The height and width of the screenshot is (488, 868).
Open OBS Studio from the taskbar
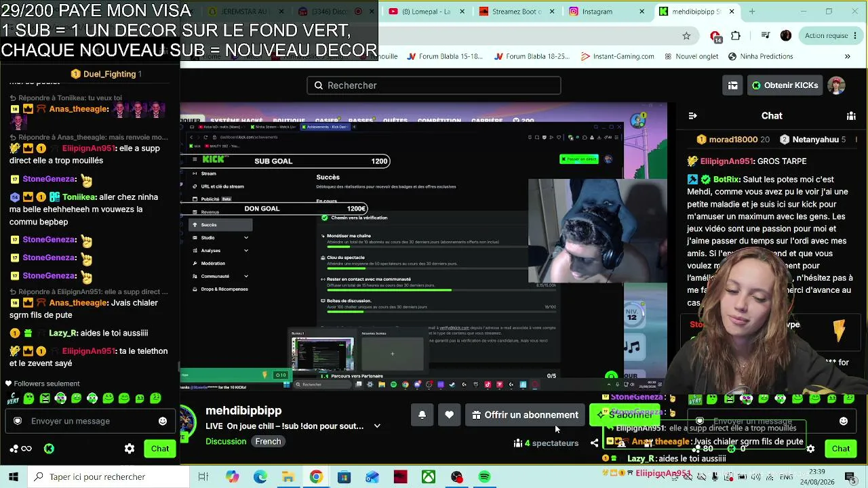456,477
